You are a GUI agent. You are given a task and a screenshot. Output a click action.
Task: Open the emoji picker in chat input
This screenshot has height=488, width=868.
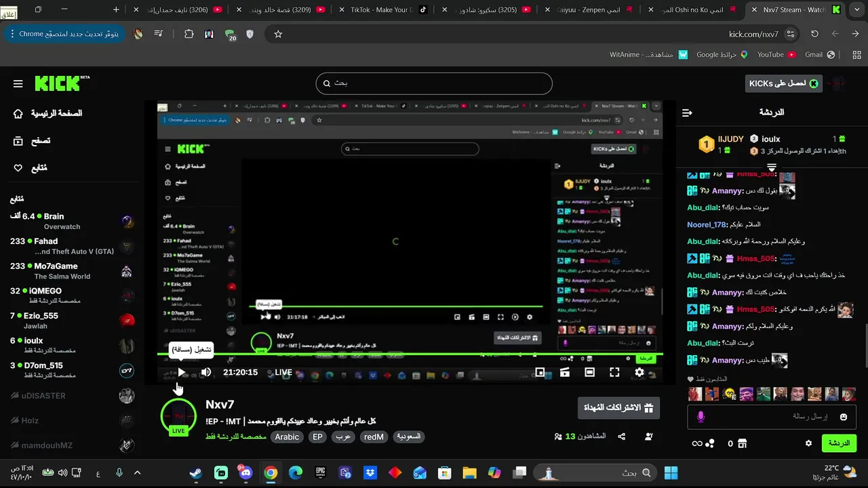point(844,417)
